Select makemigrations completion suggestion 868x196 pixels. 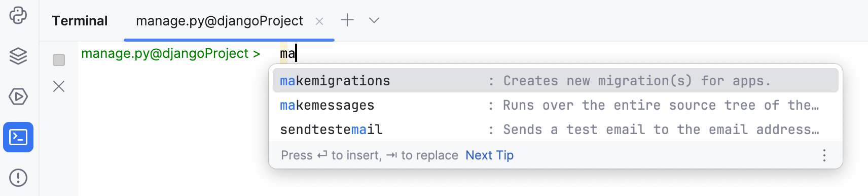[555, 81]
